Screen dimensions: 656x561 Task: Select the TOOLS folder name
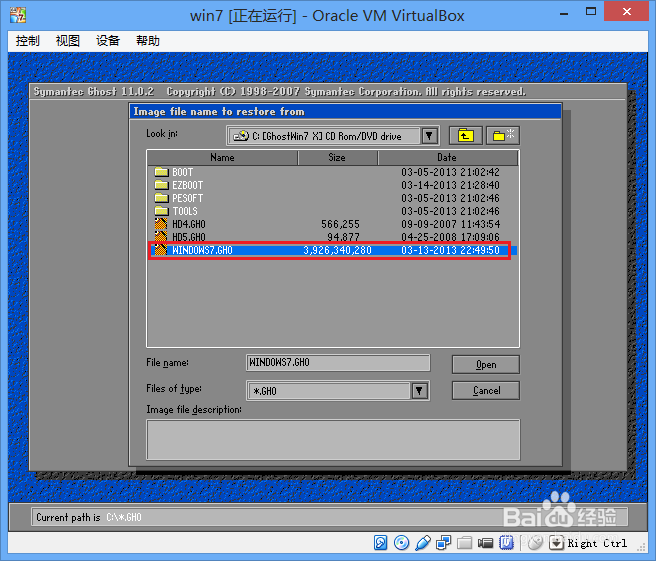(x=185, y=211)
